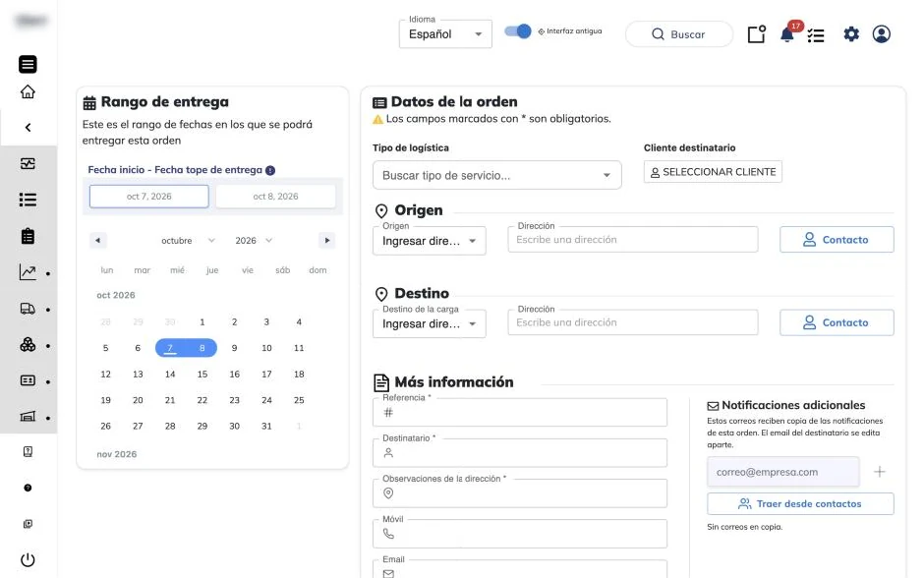The image size is (924, 578).
Task: Click info icon beside Fecha tope de entrega
Action: 270,170
